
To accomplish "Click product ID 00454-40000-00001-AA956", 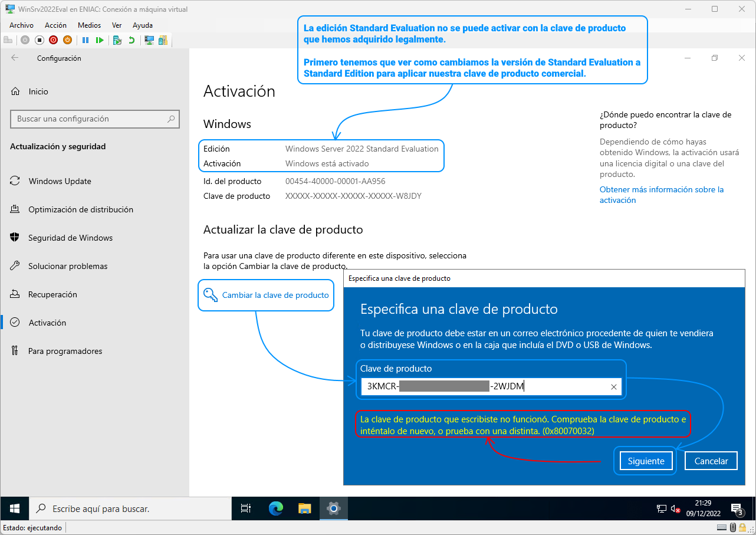I will [x=336, y=181].
